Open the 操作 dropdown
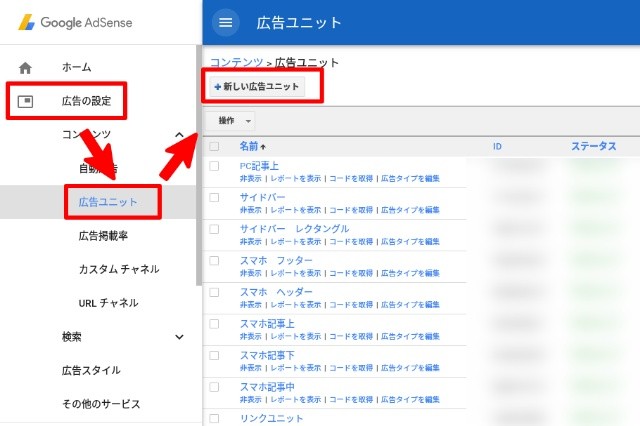The width and height of the screenshot is (640, 426). pos(230,121)
